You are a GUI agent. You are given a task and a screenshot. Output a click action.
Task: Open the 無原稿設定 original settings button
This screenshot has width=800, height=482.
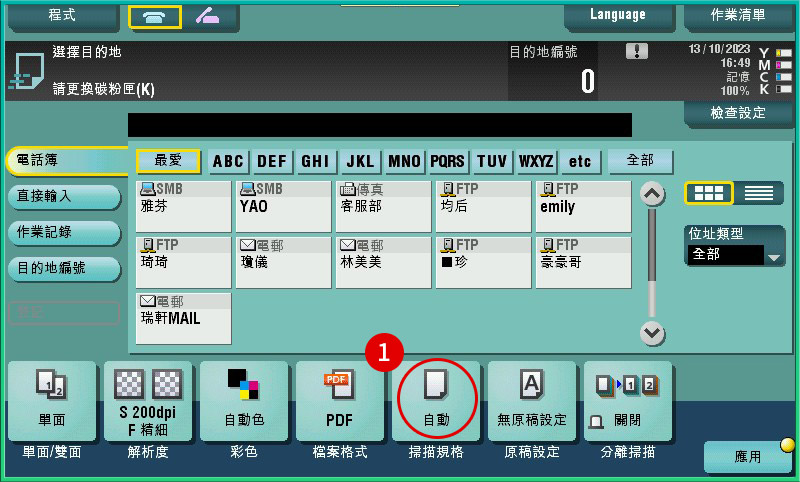[531, 401]
